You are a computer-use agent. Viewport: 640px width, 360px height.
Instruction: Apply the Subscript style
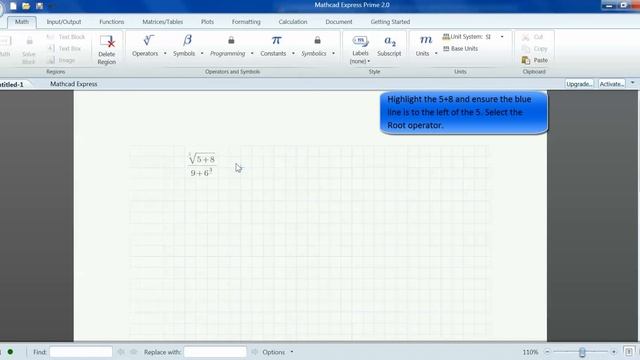point(390,41)
